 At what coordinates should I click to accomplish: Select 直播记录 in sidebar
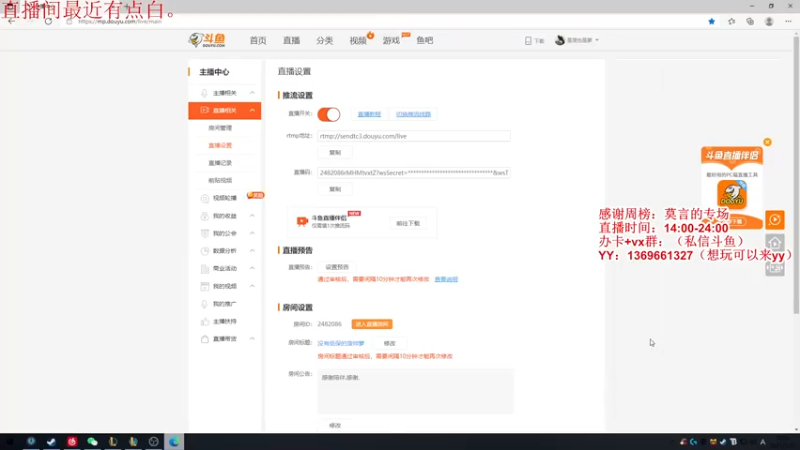(x=220, y=163)
